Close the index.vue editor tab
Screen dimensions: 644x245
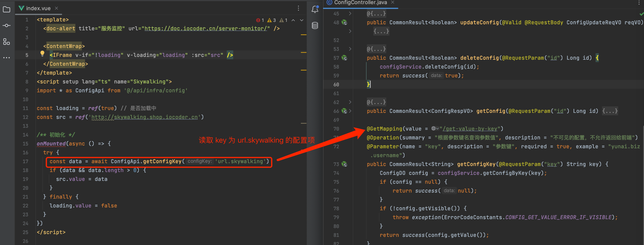(x=56, y=8)
